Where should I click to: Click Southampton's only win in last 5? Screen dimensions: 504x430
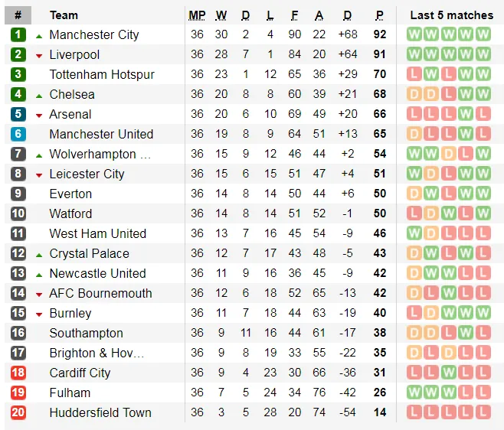[466, 333]
